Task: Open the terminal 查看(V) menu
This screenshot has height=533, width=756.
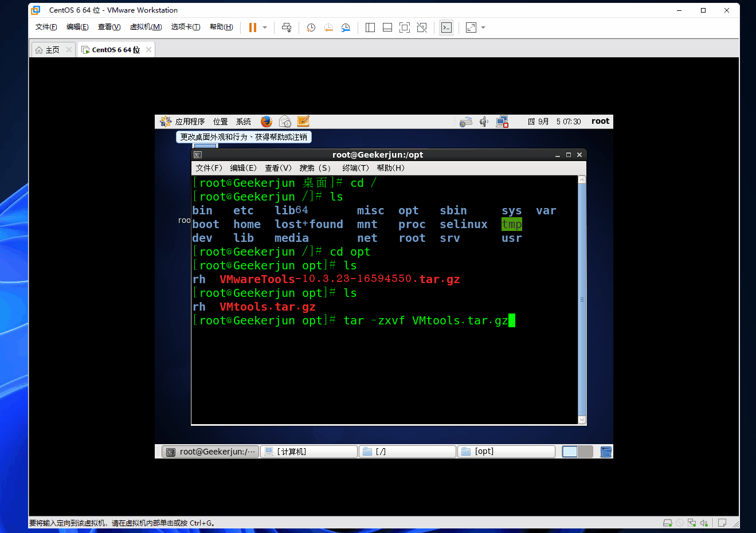Action: [x=278, y=168]
